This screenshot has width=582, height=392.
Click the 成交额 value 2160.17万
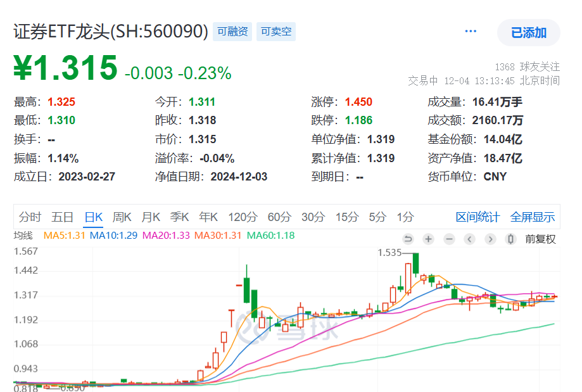coord(498,120)
